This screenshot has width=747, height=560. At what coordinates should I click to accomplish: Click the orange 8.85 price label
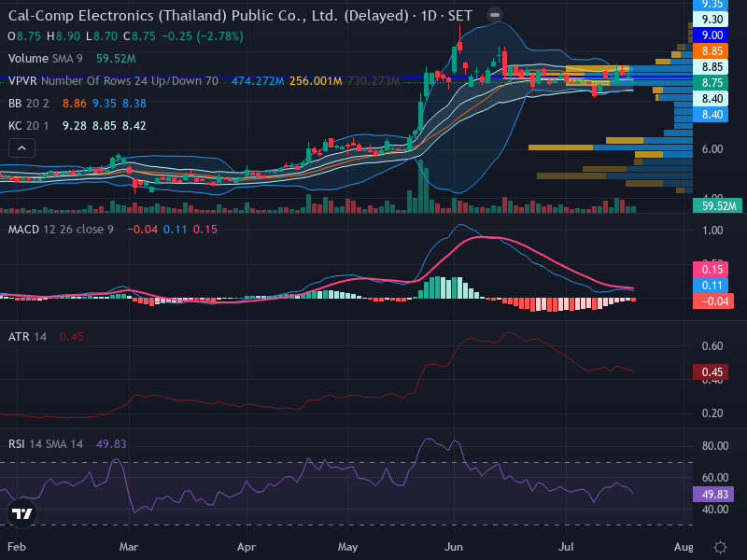tap(711, 51)
